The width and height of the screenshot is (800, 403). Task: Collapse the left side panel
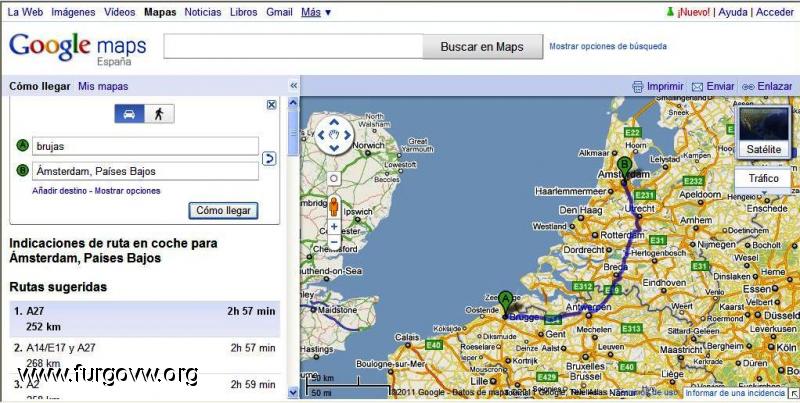293,86
